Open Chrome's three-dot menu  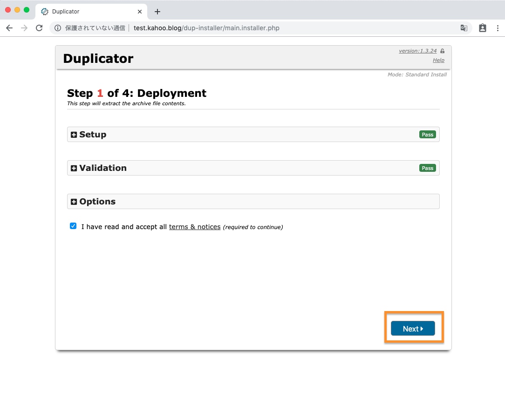click(x=498, y=28)
